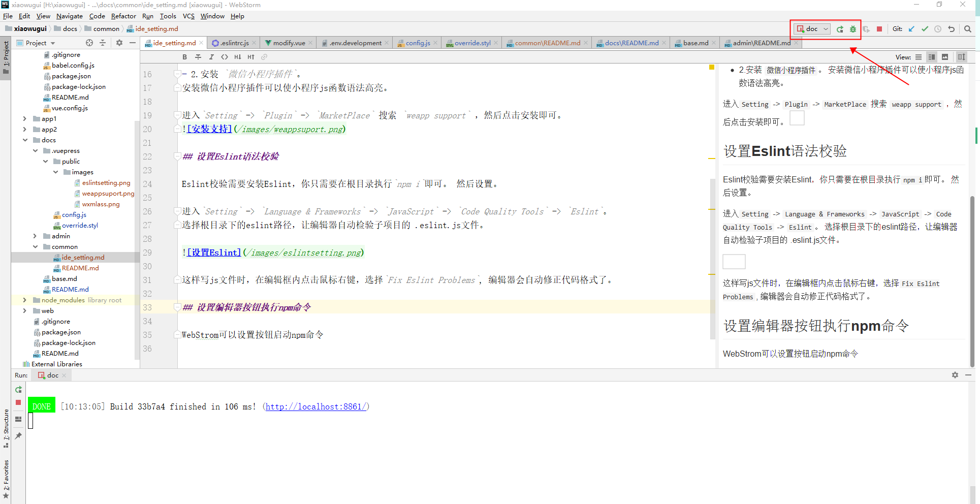
Task: Toggle auto-scroll preview button
Action: click(961, 57)
